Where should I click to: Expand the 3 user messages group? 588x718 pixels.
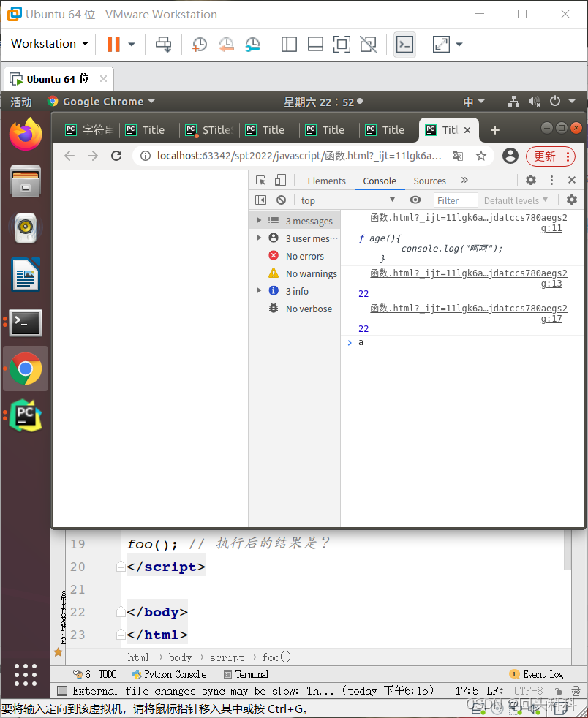[x=259, y=238]
